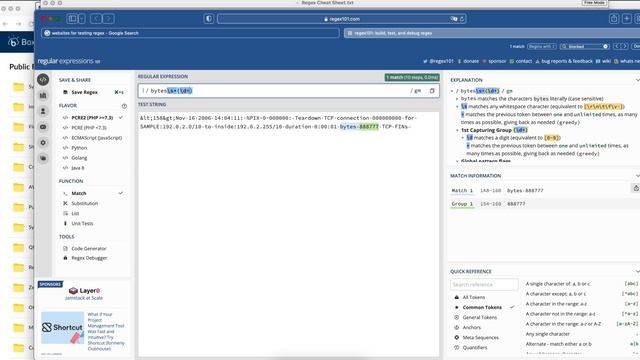Screen dimensions: 640x360
Task: Select Golang flavor
Action: 79,158
